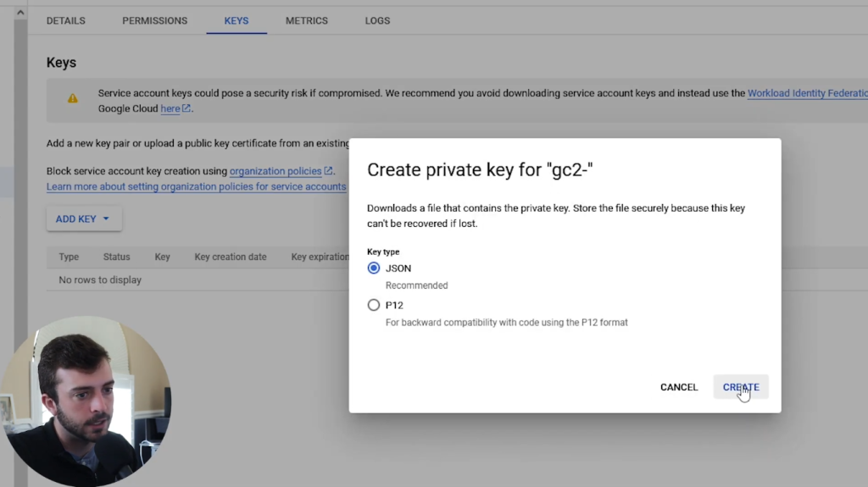This screenshot has width=868, height=487.
Task: Open the ADD KEY dropdown
Action: click(83, 219)
